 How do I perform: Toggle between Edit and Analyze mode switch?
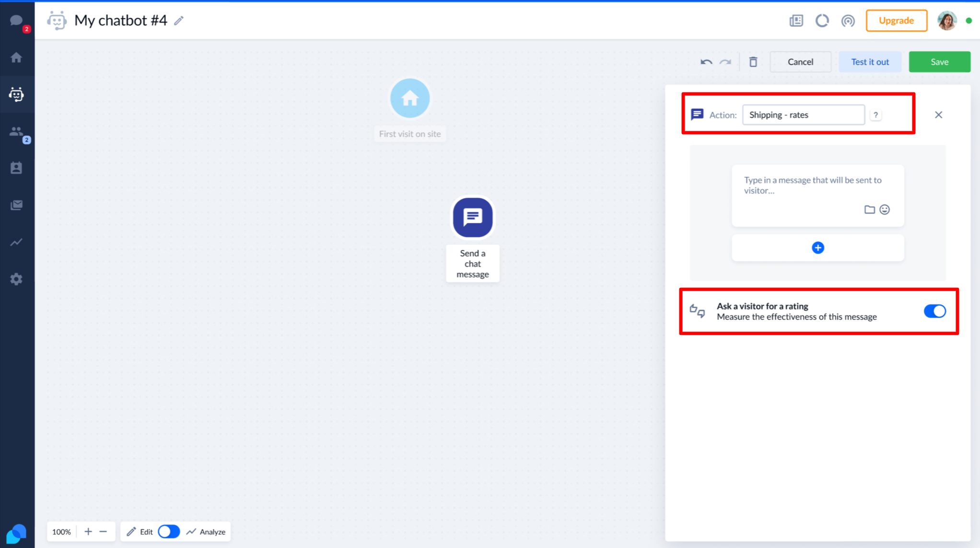(169, 532)
